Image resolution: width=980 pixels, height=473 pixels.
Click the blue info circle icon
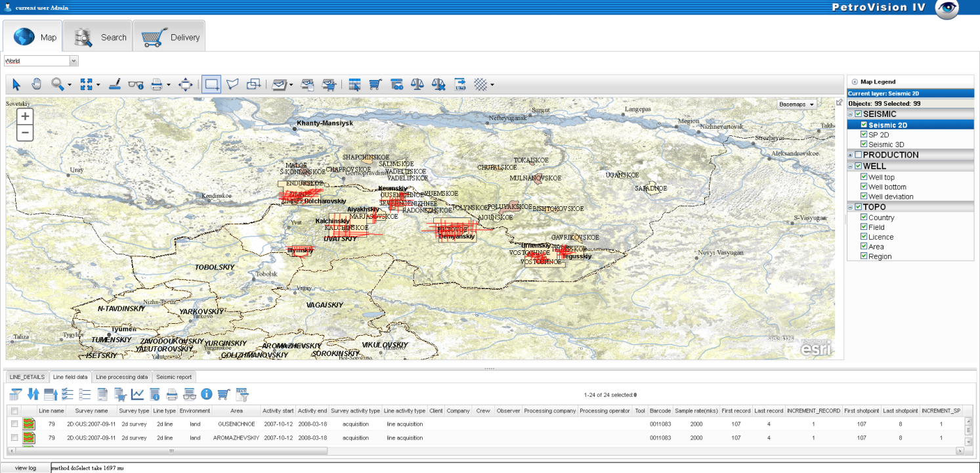207,394
